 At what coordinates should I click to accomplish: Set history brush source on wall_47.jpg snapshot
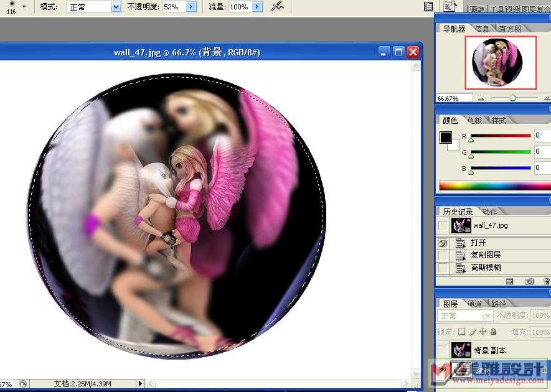[443, 226]
